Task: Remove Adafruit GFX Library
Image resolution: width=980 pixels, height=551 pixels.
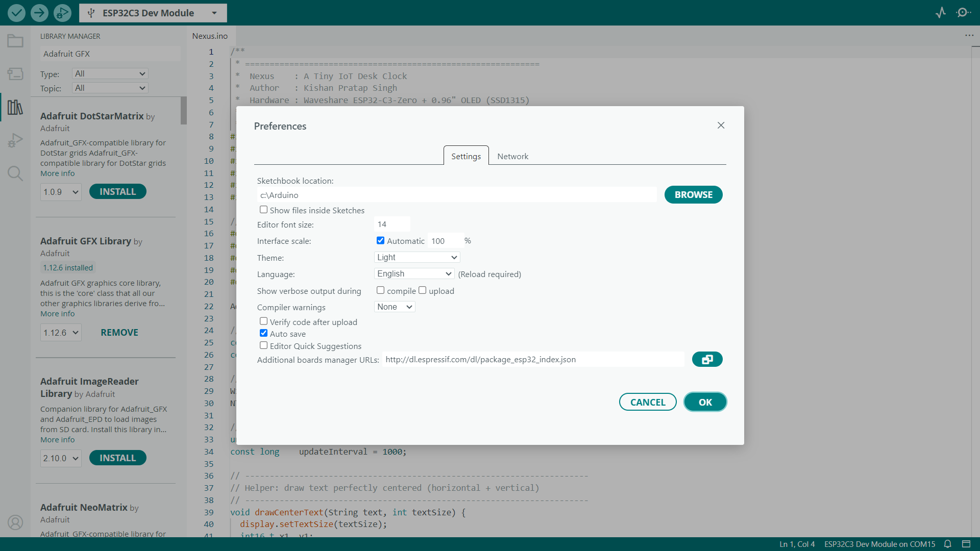Action: click(x=119, y=332)
